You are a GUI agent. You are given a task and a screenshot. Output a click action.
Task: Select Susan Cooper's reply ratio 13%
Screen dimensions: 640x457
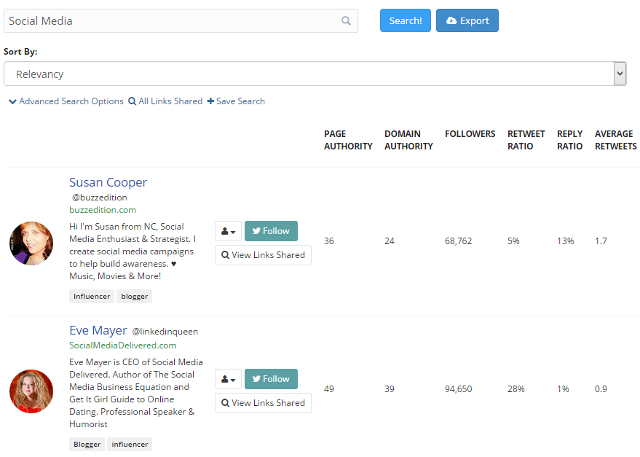566,241
